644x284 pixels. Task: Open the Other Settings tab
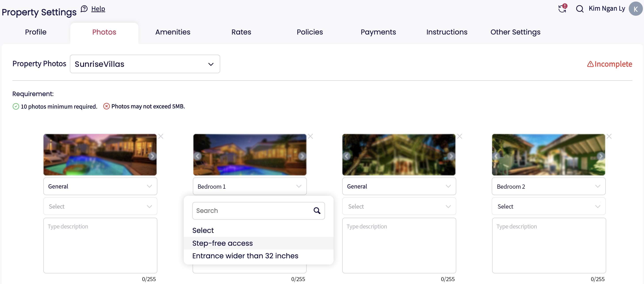click(515, 32)
